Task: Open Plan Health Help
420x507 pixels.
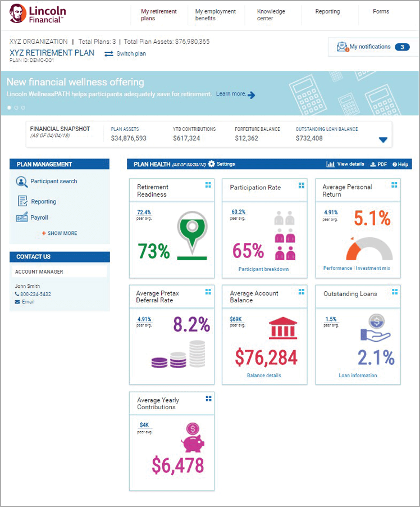Action: [x=400, y=164]
